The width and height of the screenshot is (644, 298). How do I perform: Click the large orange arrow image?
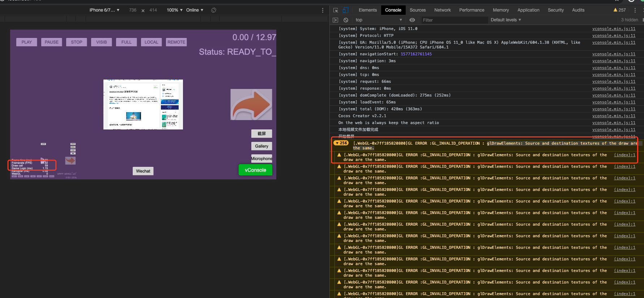(251, 105)
